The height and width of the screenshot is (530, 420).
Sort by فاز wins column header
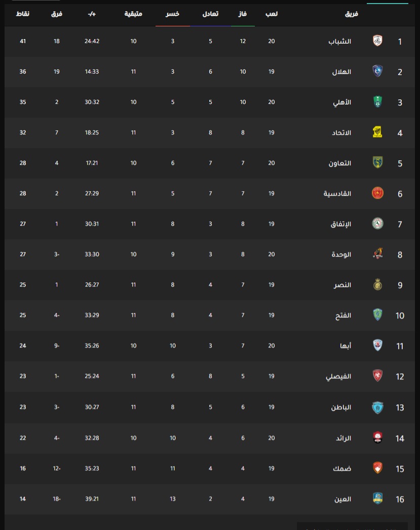click(242, 14)
